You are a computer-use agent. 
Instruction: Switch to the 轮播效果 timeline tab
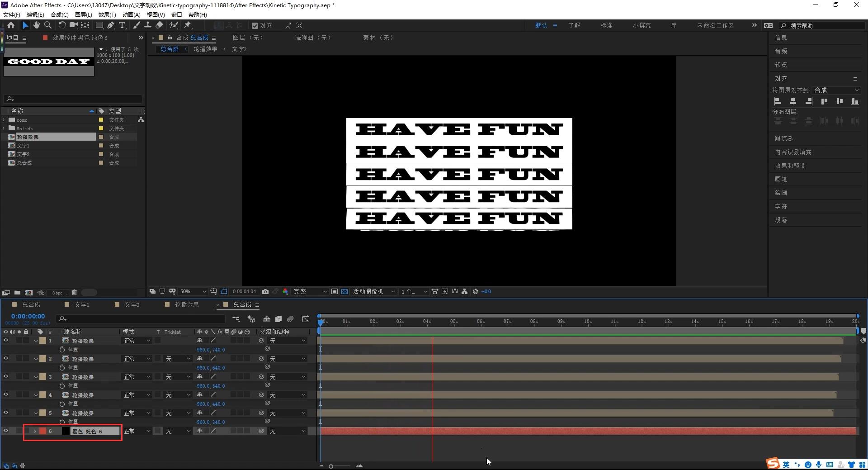tap(187, 304)
